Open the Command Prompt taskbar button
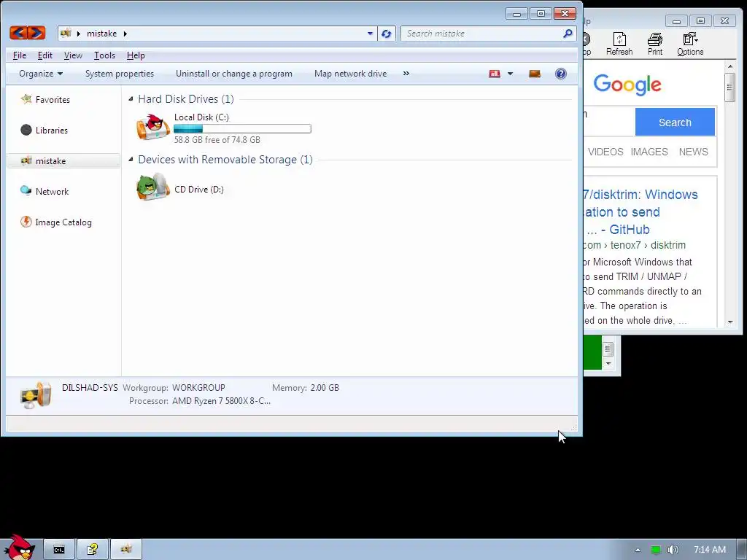The width and height of the screenshot is (747, 560). [x=59, y=550]
